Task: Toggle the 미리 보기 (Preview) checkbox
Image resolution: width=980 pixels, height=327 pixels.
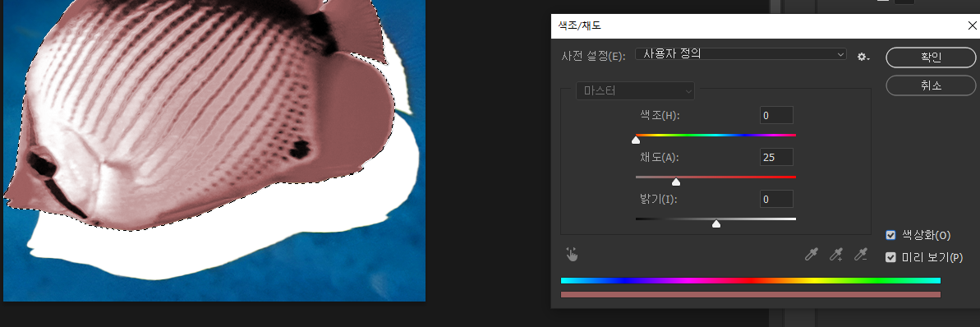Action: [891, 257]
